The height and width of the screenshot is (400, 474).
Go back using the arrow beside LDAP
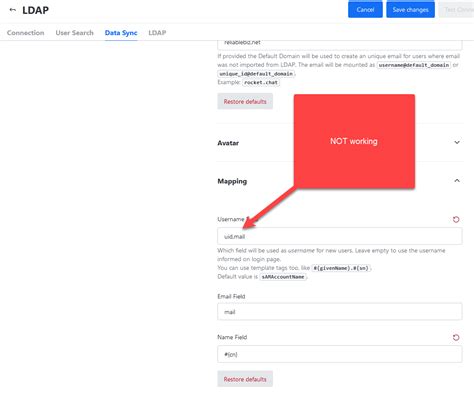[13, 10]
